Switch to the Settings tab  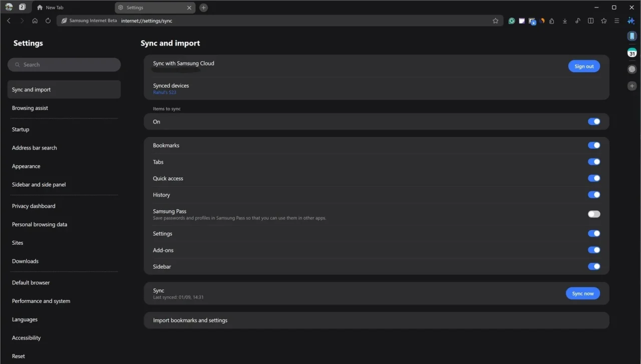[149, 8]
